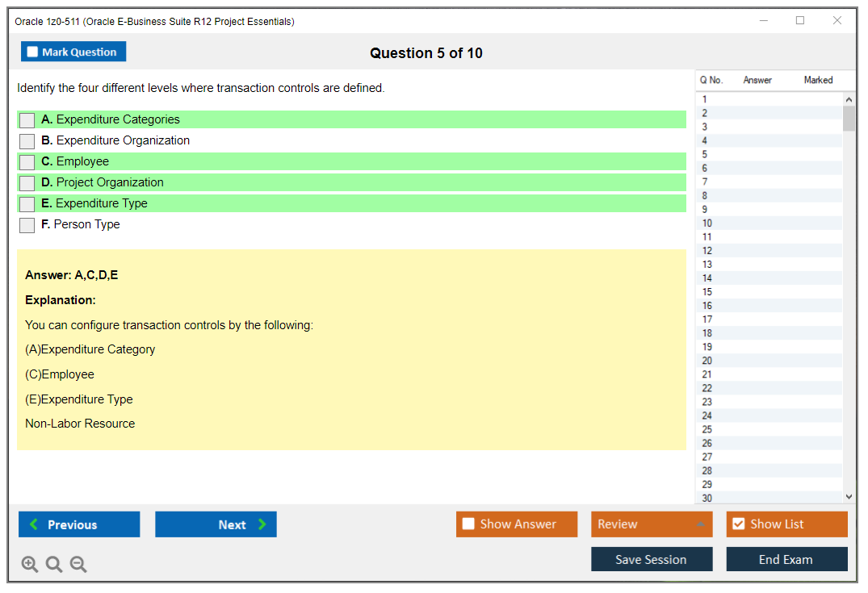Check answer B. Expenditure Organization

click(x=27, y=141)
